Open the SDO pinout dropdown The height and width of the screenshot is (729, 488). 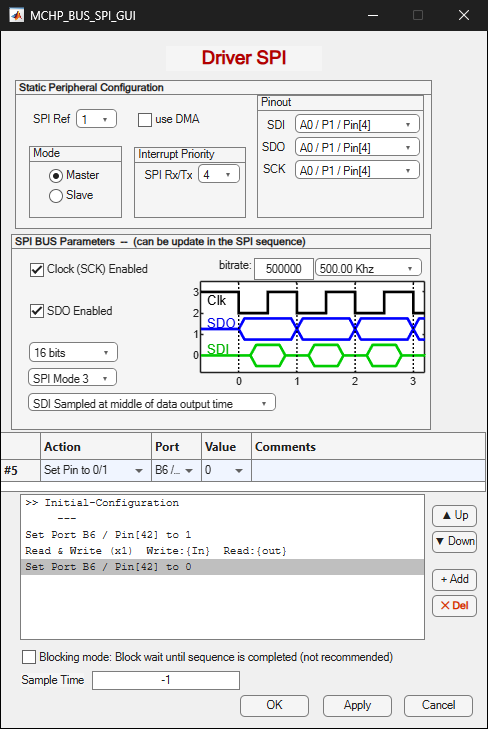pos(357,147)
